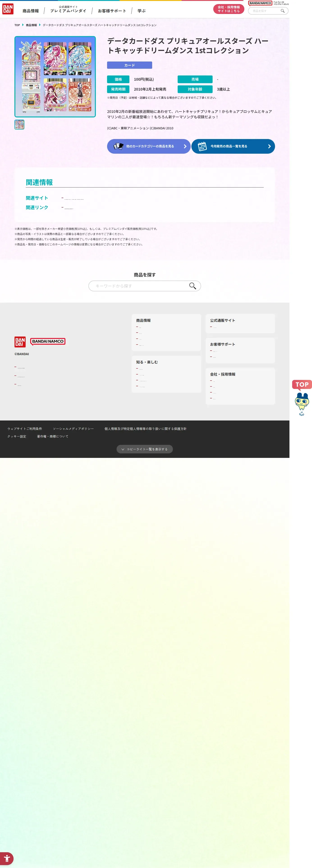Open 商品情報 breadcrumb link
Viewport: 312px width, 868px height.
31,25
